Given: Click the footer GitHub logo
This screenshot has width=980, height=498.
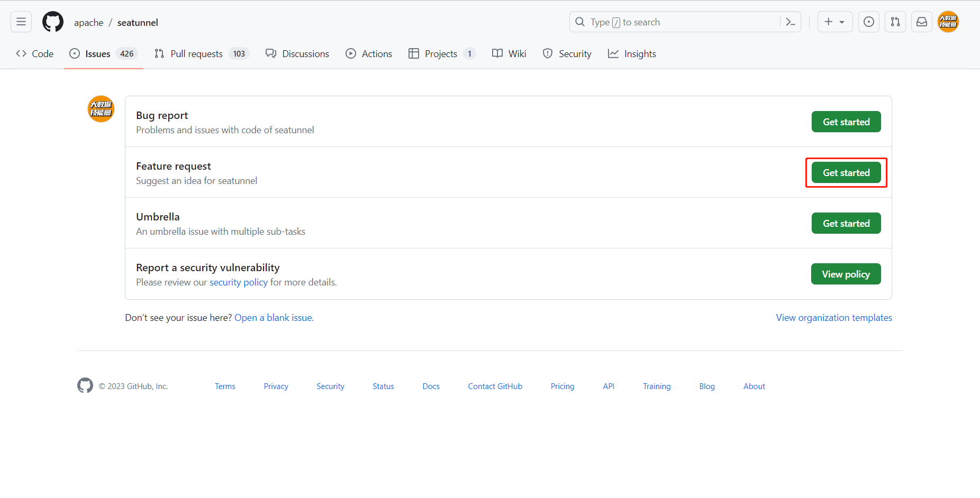Looking at the screenshot, I should pos(85,385).
